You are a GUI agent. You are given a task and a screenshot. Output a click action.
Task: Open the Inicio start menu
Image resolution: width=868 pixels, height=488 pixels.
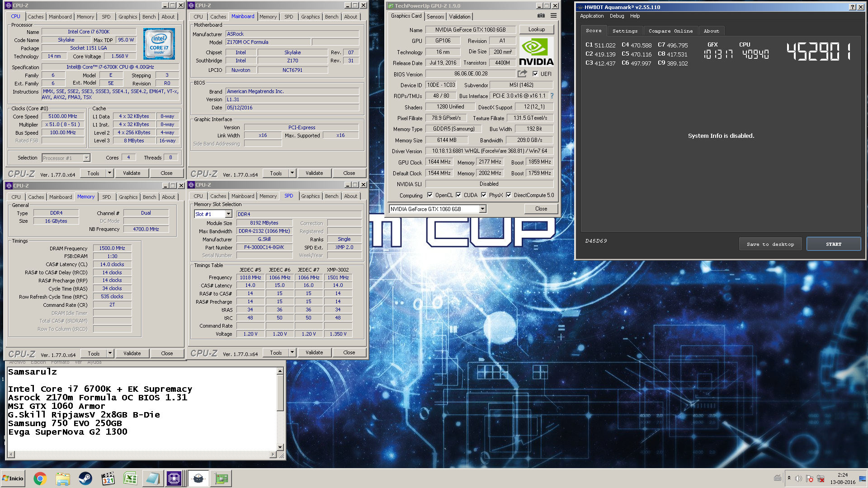tap(13, 479)
